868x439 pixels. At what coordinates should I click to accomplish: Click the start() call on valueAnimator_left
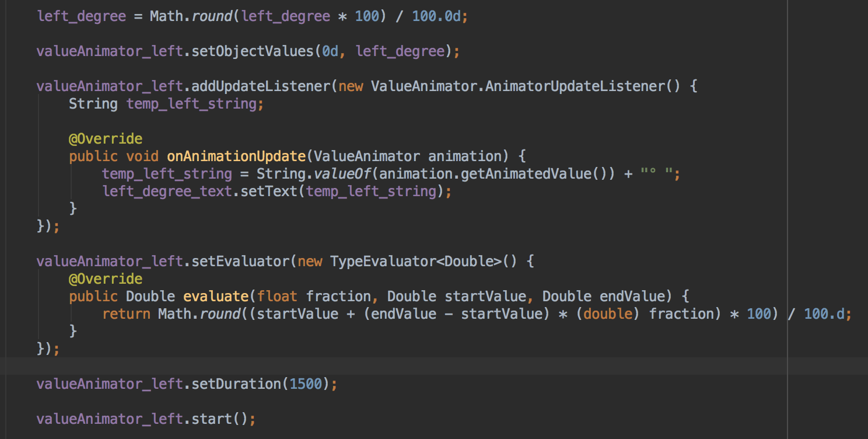click(219, 419)
